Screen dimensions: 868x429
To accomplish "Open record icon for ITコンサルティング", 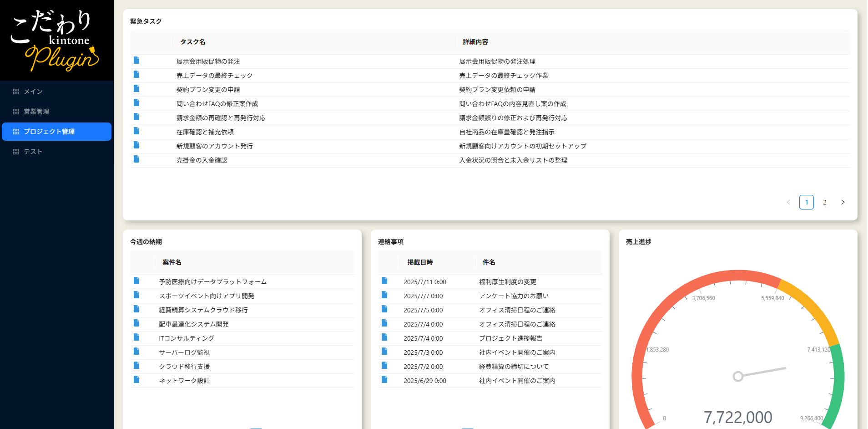I will (136, 337).
